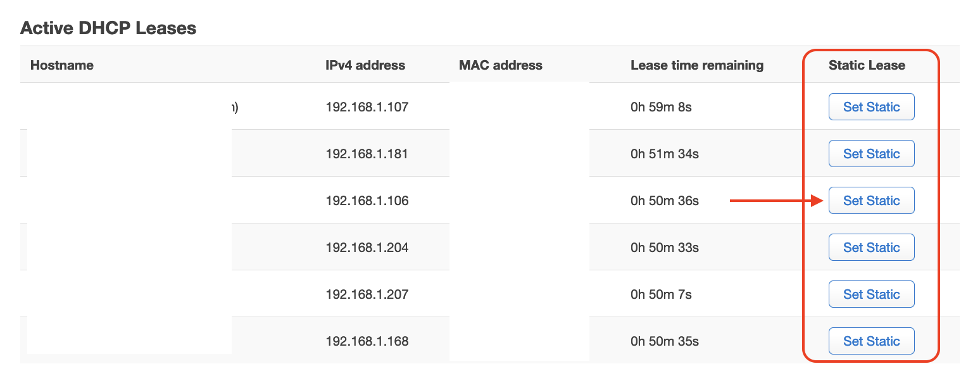980x371 pixels.
Task: Set static lease for 192.168.1.181
Action: point(871,154)
